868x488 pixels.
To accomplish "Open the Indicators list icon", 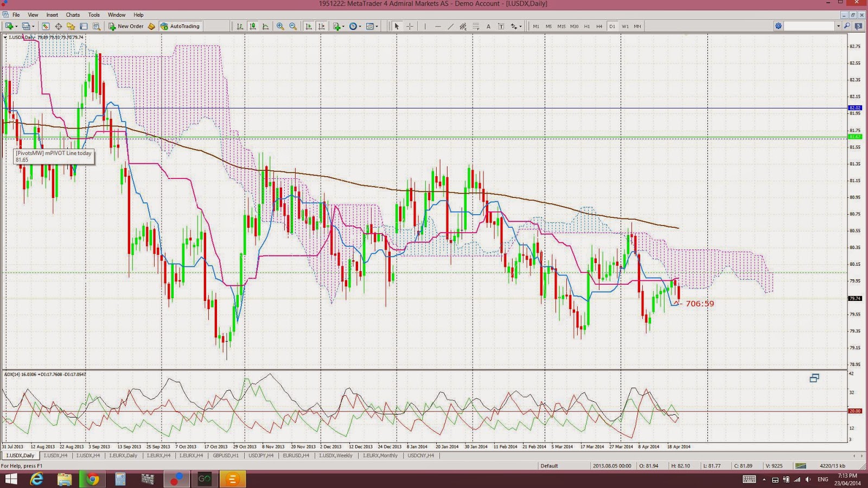I will tap(337, 26).
